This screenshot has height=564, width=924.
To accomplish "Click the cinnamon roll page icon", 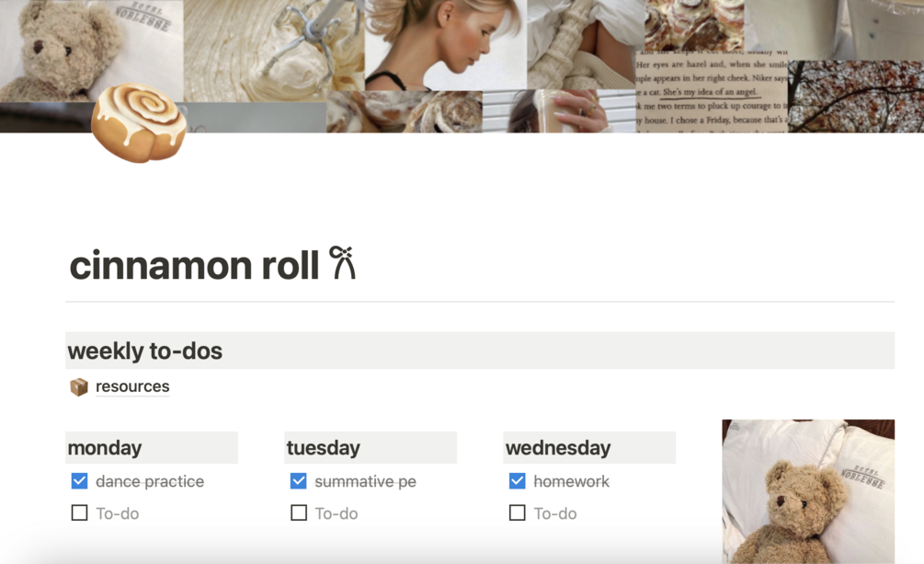I will 139,122.
